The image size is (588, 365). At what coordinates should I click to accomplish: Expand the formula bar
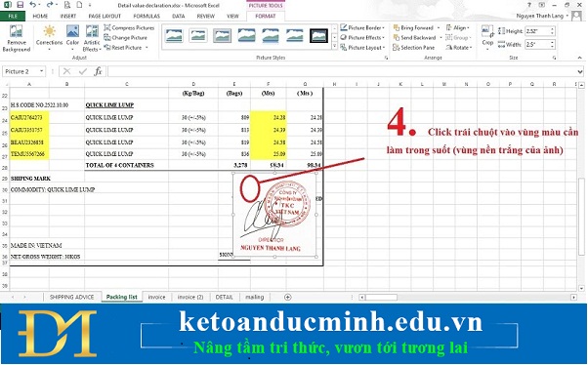(580, 71)
